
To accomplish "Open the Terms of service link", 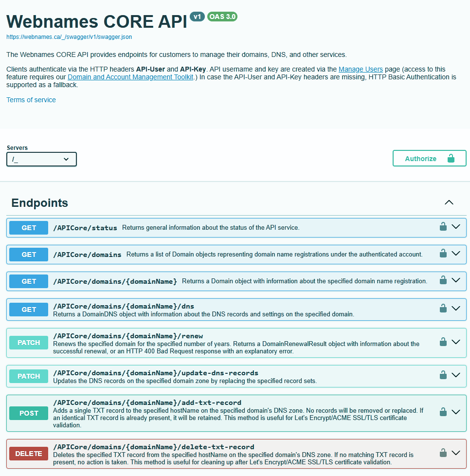I will coord(31,100).
